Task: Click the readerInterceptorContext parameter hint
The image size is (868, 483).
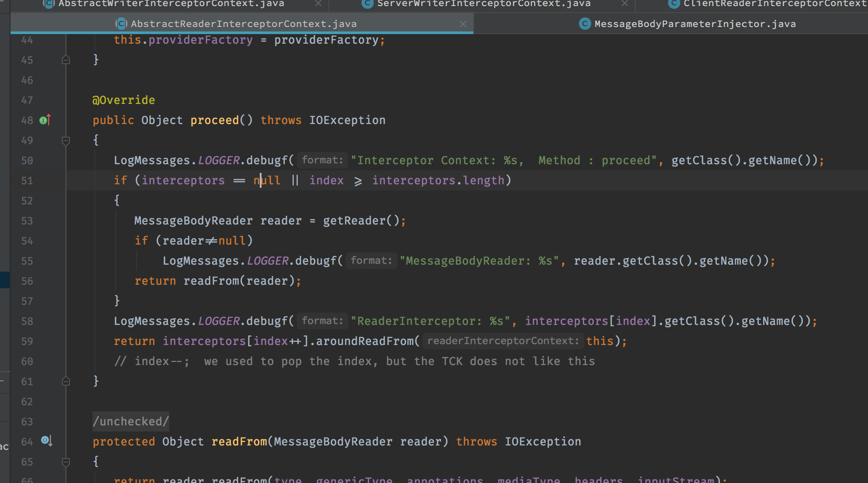Action: point(503,341)
